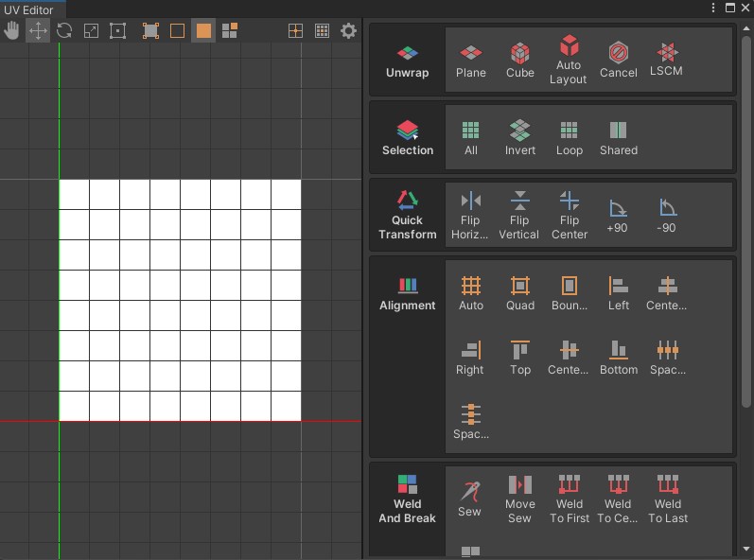Run Auto Layout unwrap

[569, 60]
